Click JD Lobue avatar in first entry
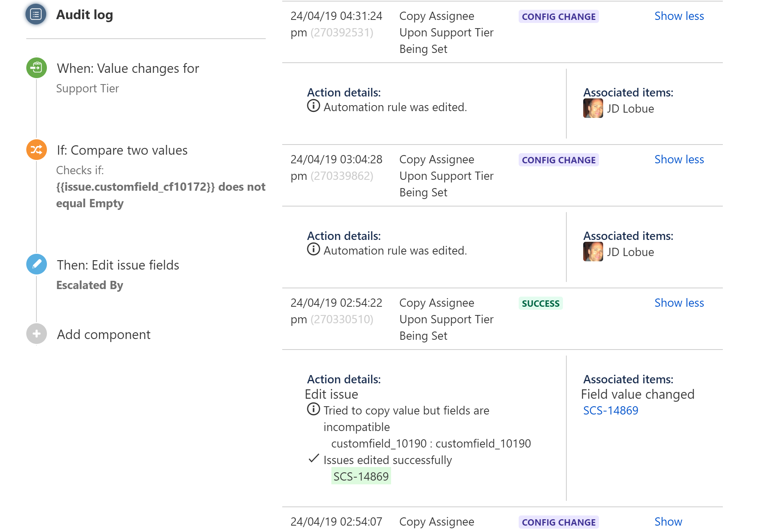This screenshot has height=532, width=760. click(593, 109)
